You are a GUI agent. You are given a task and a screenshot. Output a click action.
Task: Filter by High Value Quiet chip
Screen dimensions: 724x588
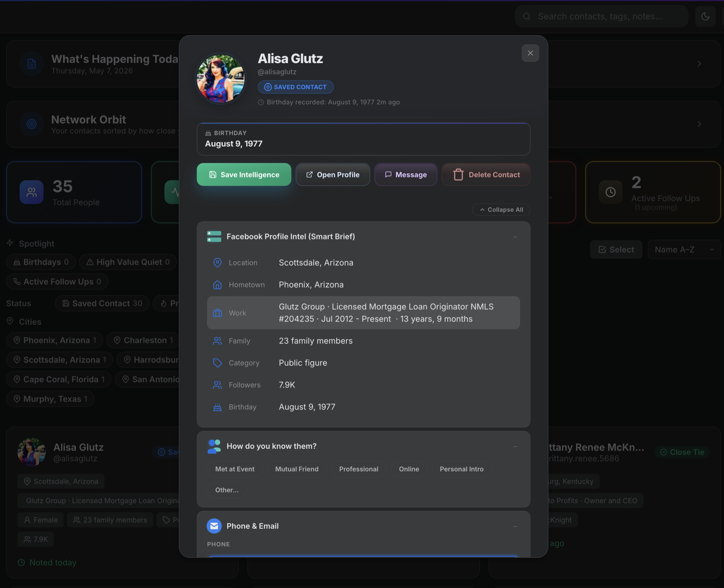pos(128,262)
